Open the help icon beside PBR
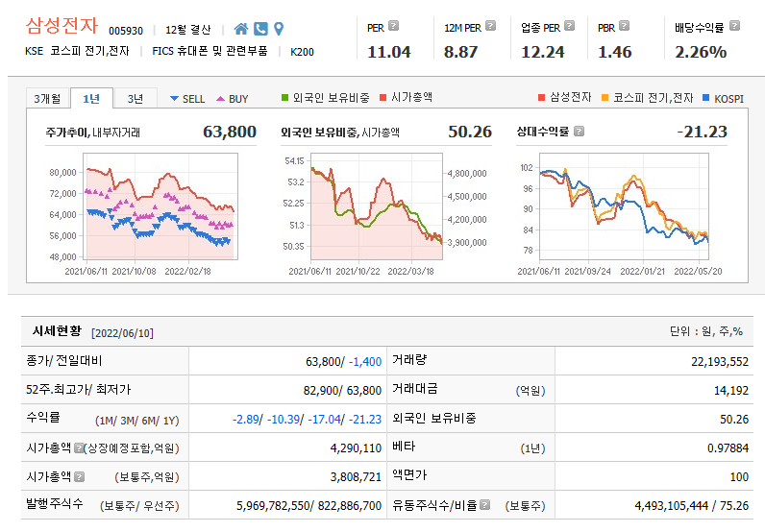This screenshot has height=532, width=765. click(624, 26)
